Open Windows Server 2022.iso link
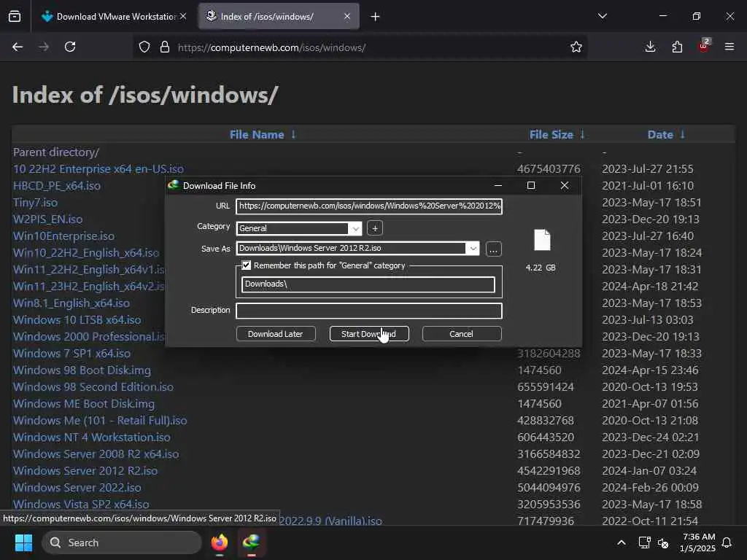 (x=77, y=488)
